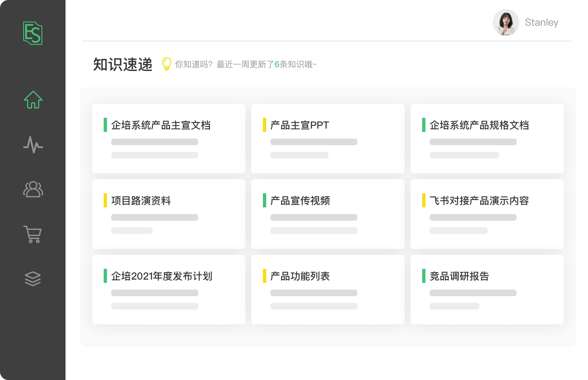This screenshot has height=380, width=588.
Task: Open the 企培2021年度发布计划 knowledge card
Action: (168, 289)
